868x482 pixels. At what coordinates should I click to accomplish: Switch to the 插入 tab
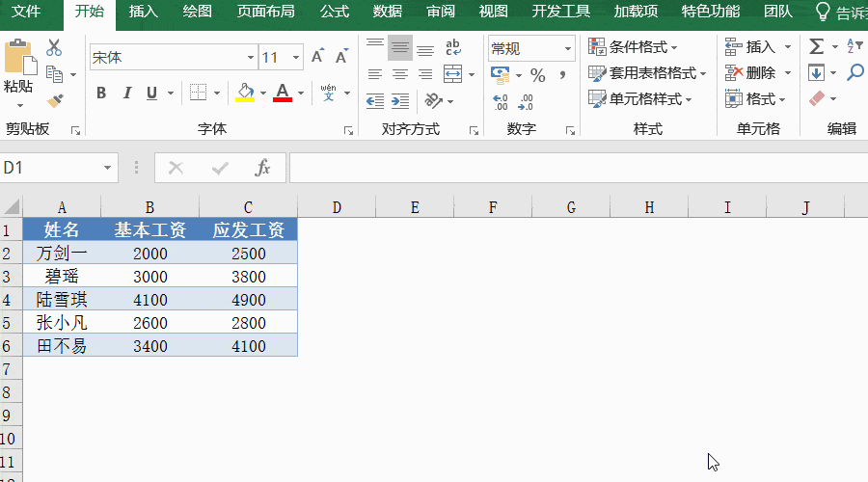pyautogui.click(x=143, y=11)
